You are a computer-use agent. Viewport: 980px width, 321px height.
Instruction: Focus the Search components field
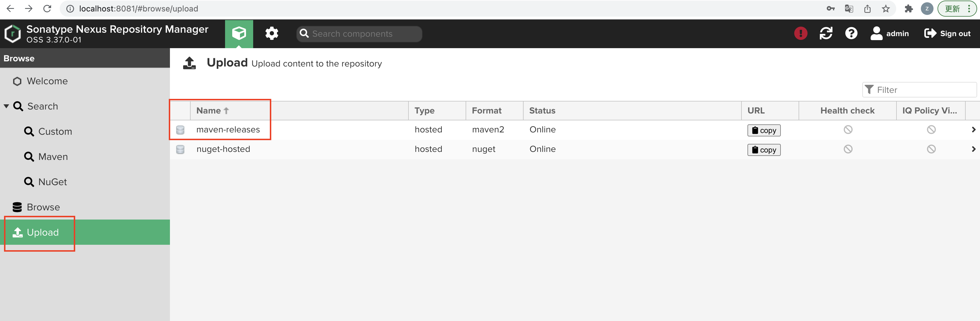[359, 34]
